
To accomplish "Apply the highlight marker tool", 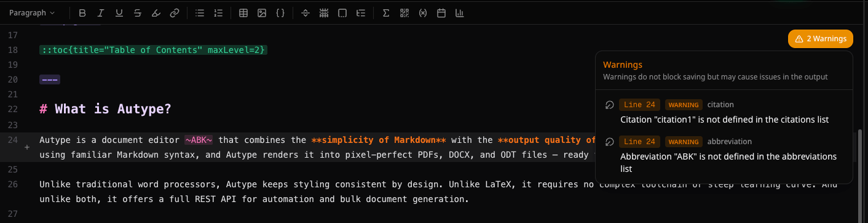I will tap(156, 12).
